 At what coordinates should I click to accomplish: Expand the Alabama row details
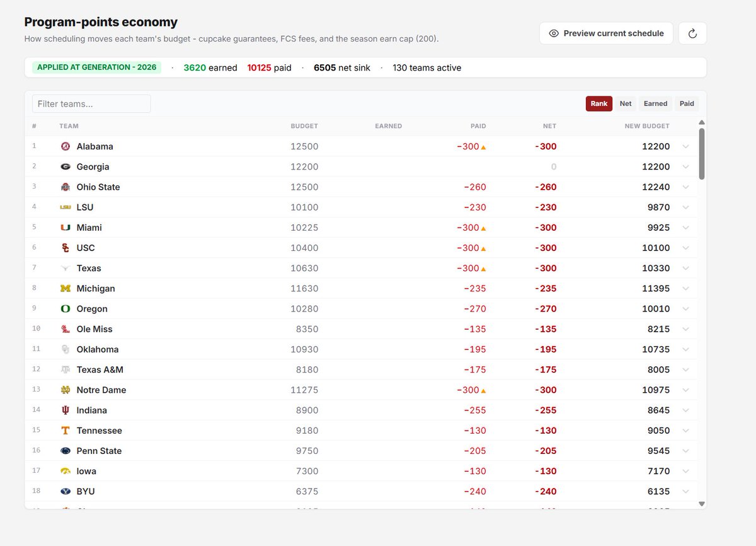tap(685, 146)
